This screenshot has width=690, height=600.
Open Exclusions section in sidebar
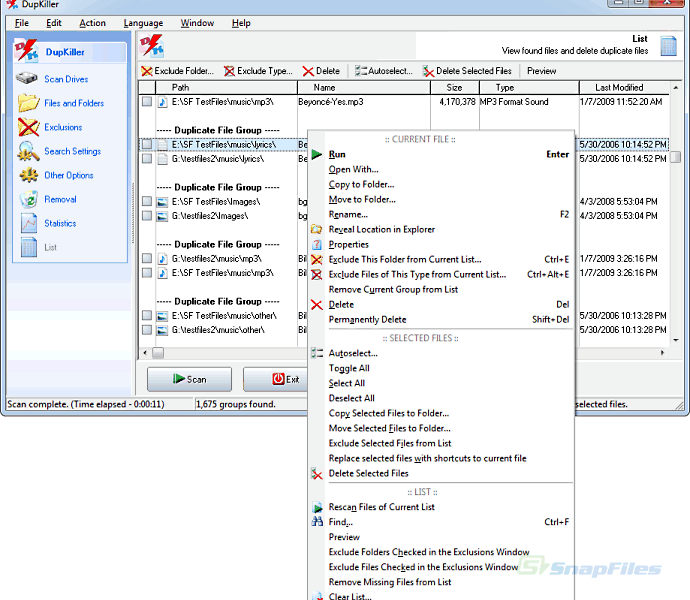coord(51,127)
